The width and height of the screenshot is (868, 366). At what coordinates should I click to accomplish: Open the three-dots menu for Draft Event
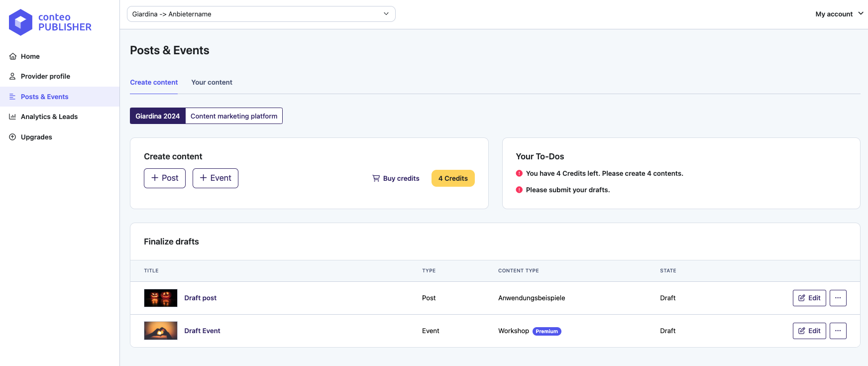click(x=838, y=331)
